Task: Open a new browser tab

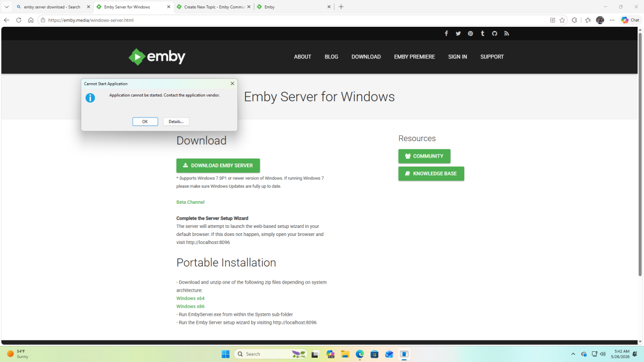Action: (x=341, y=7)
